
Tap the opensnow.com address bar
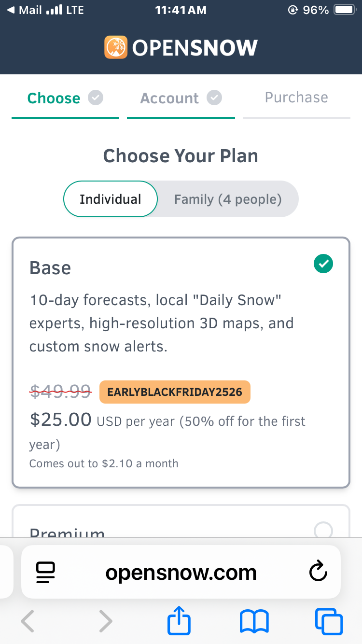[x=181, y=573]
